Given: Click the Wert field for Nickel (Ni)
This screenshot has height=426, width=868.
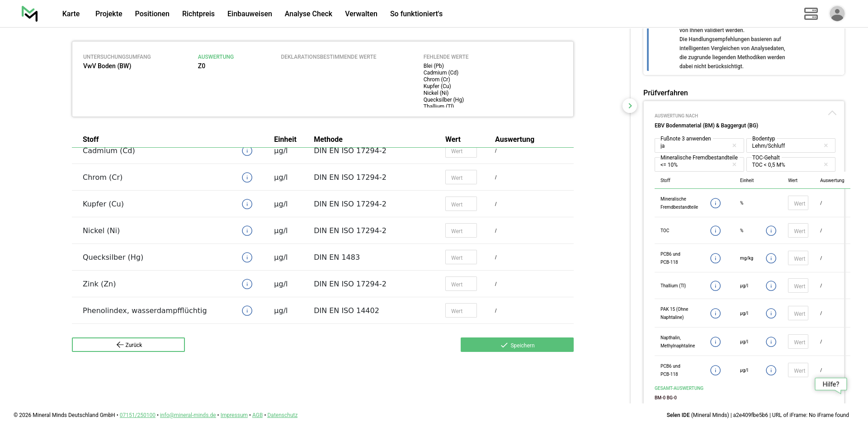Looking at the screenshot, I should pyautogui.click(x=461, y=231).
